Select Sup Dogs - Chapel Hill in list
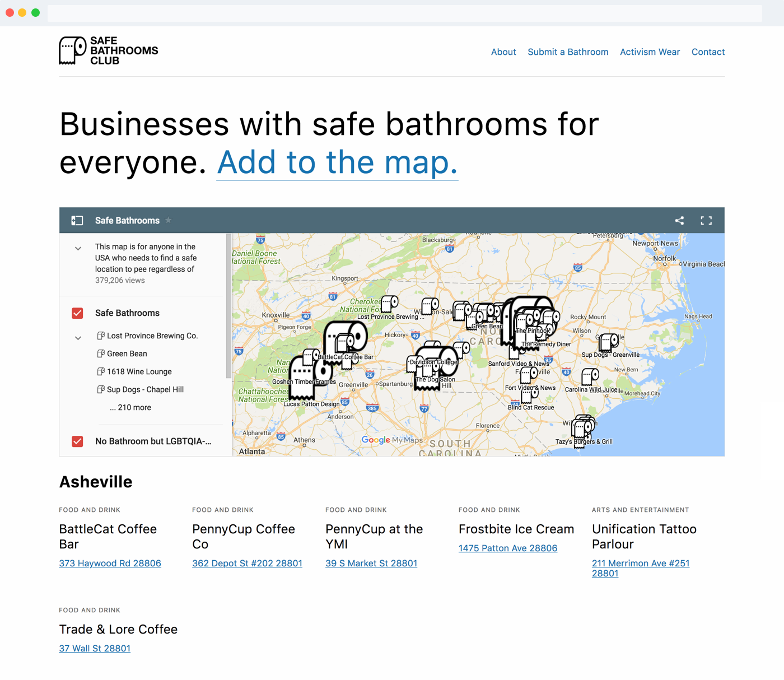 click(145, 389)
